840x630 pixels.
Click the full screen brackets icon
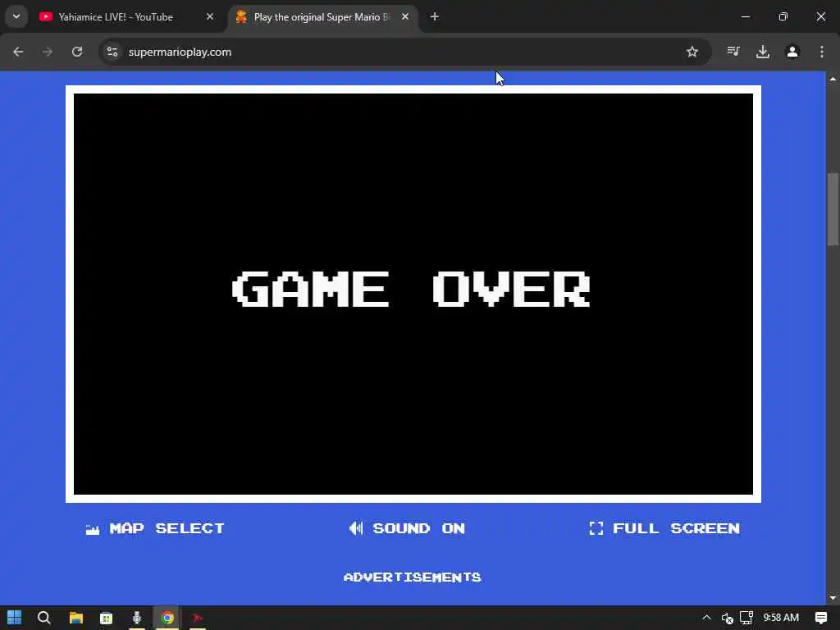(596, 528)
